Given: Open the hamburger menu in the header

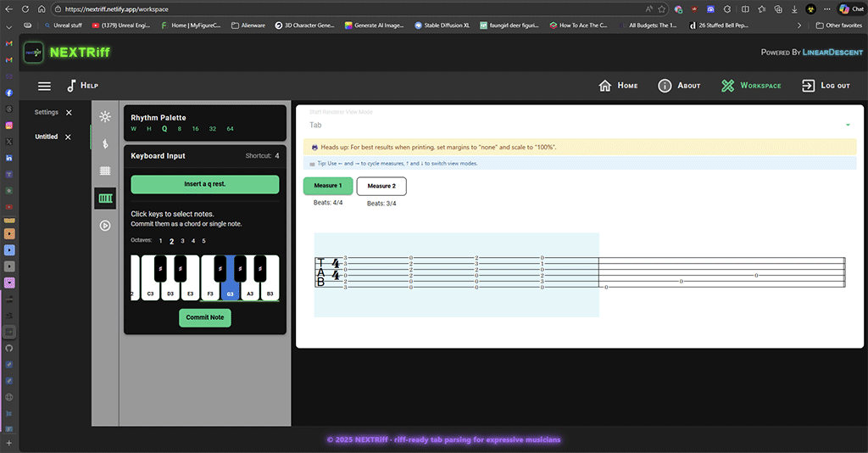Looking at the screenshot, I should pyautogui.click(x=44, y=86).
